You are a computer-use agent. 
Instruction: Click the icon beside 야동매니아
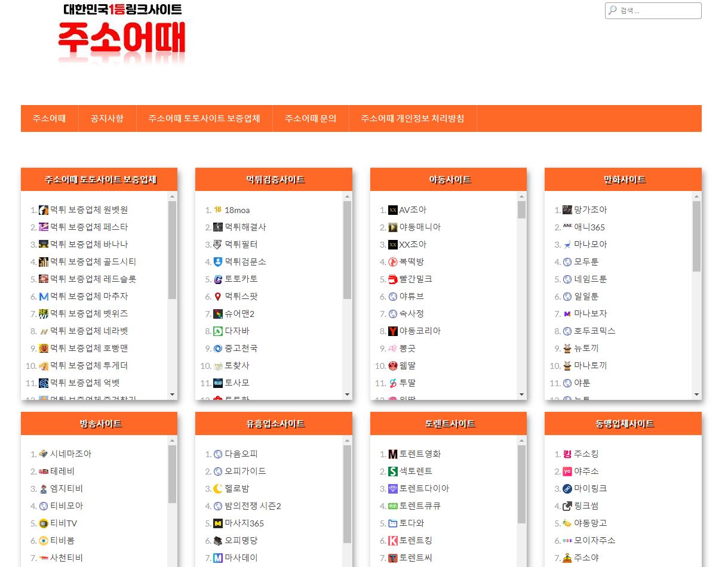tap(393, 227)
